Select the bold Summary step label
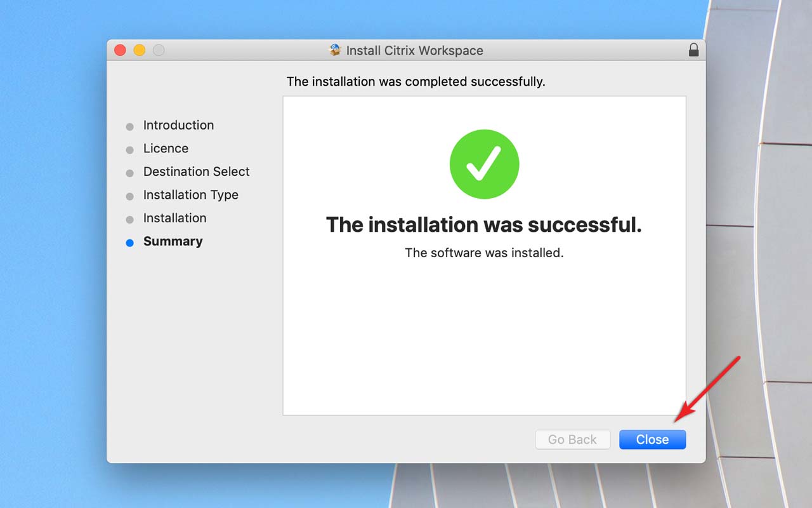The image size is (812, 508). (x=173, y=241)
